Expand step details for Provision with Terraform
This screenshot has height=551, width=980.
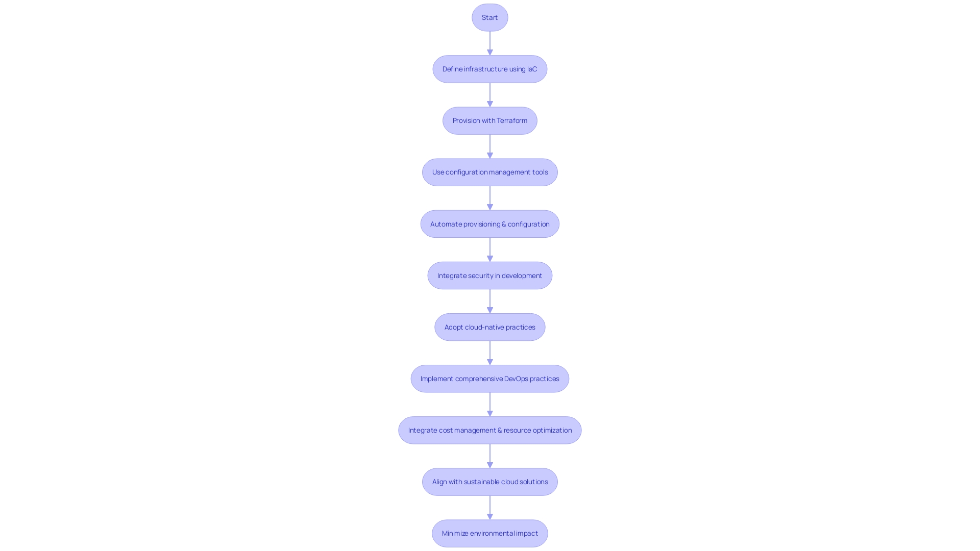489,120
